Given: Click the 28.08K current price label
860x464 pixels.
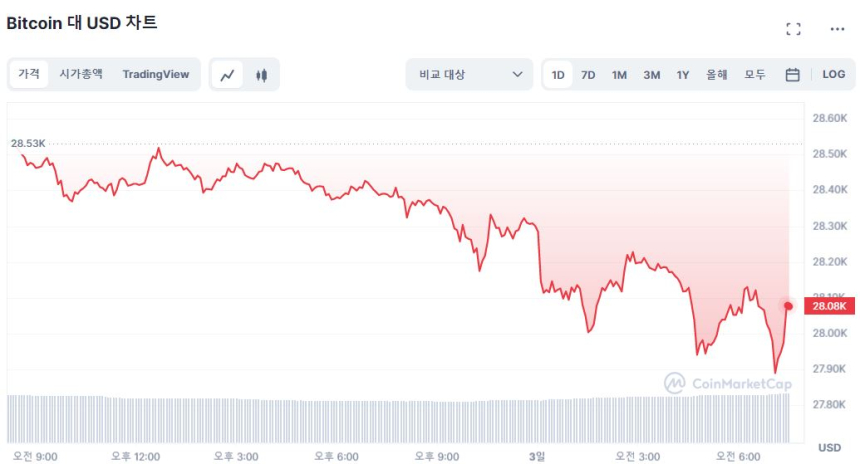Looking at the screenshot, I should coord(831,306).
